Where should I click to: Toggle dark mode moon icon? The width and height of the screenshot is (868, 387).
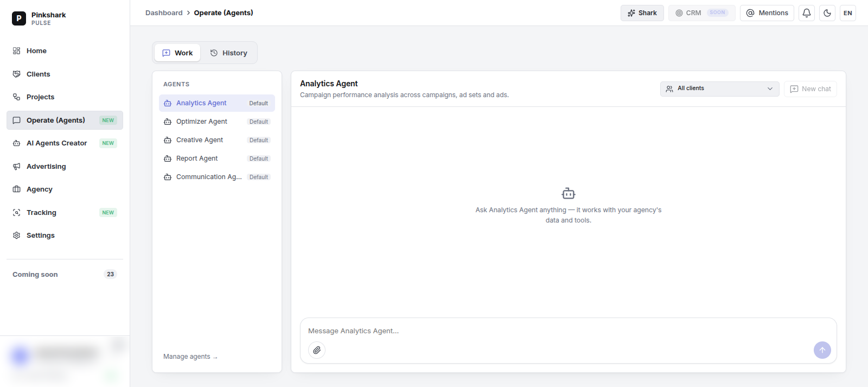pyautogui.click(x=827, y=13)
